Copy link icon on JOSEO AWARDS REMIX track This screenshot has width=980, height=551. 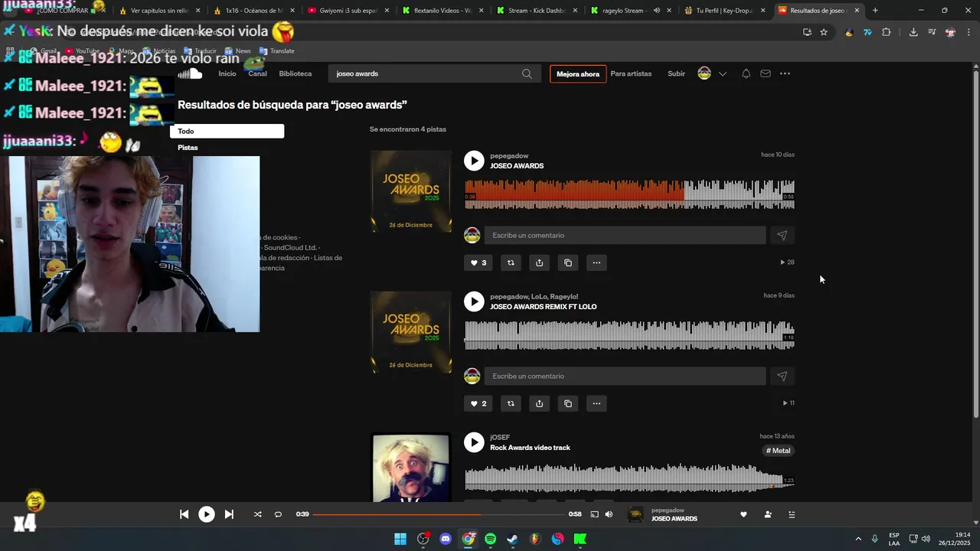coord(567,403)
